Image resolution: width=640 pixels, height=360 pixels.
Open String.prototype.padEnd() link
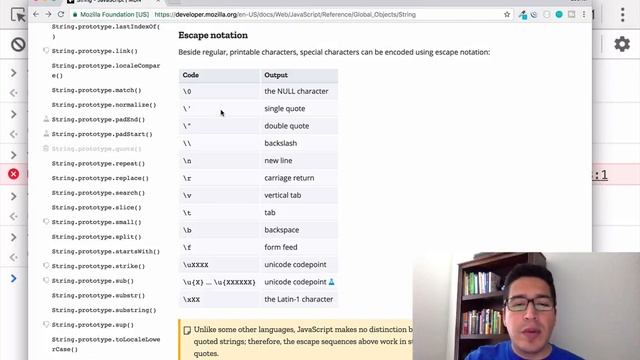98,120
